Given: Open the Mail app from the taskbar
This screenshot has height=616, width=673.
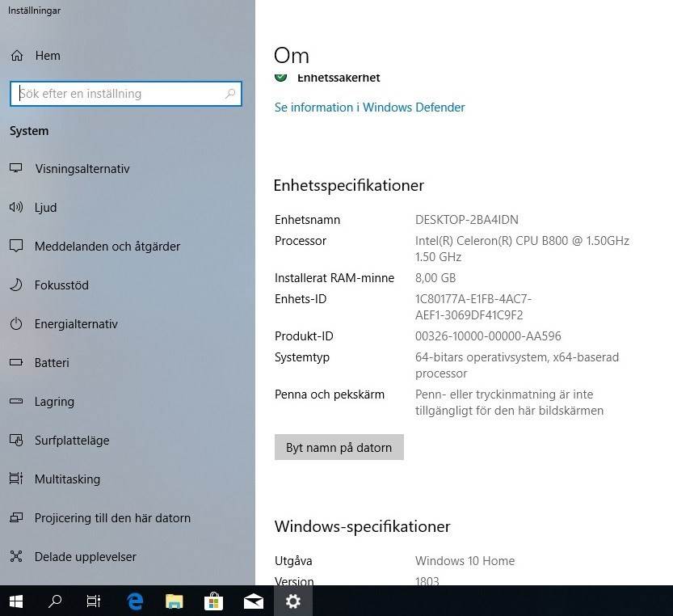Looking at the screenshot, I should (x=253, y=601).
